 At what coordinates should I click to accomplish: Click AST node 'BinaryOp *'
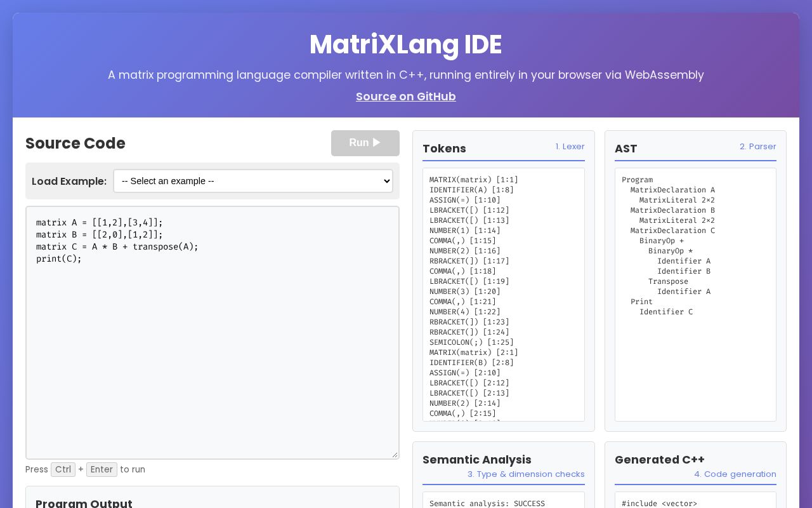tap(671, 251)
